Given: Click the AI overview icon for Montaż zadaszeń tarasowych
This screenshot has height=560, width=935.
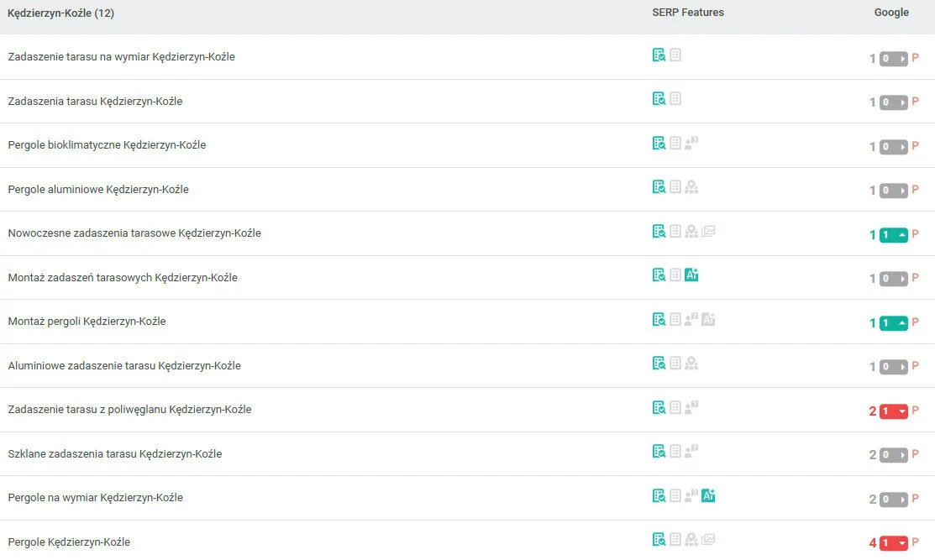Looking at the screenshot, I should tap(691, 275).
